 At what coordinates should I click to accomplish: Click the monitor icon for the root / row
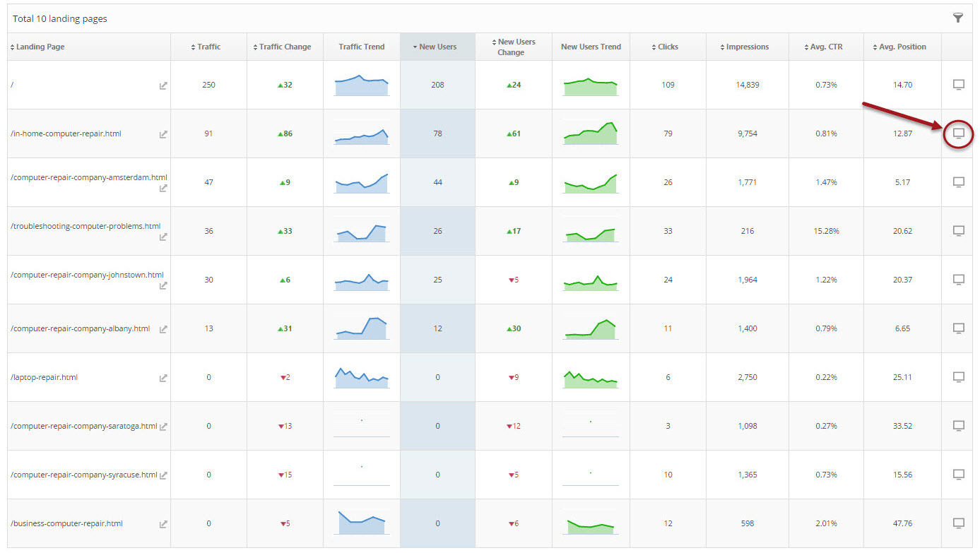pos(958,85)
